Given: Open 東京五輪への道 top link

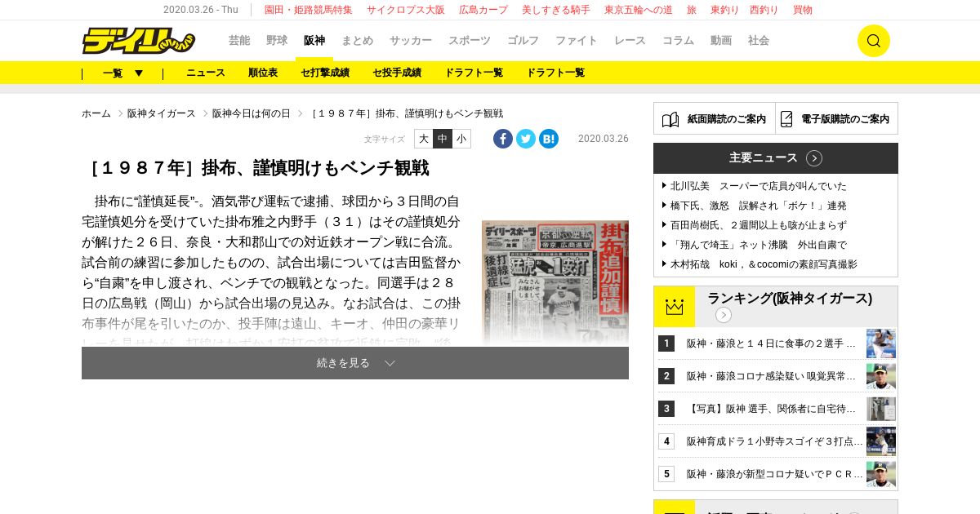Looking at the screenshot, I should 639,10.
